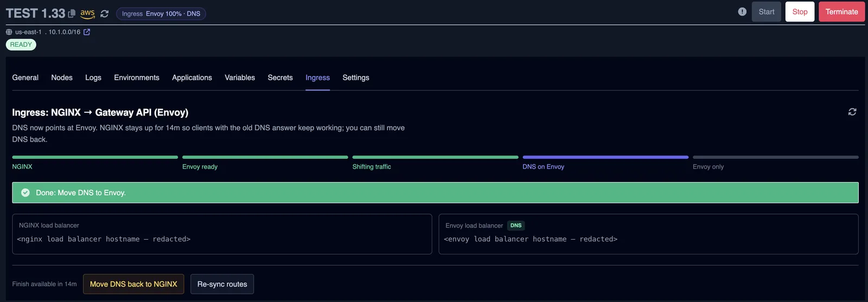The width and height of the screenshot is (868, 302).
Task: Click the DNS on Envoy progress step
Action: (x=605, y=157)
